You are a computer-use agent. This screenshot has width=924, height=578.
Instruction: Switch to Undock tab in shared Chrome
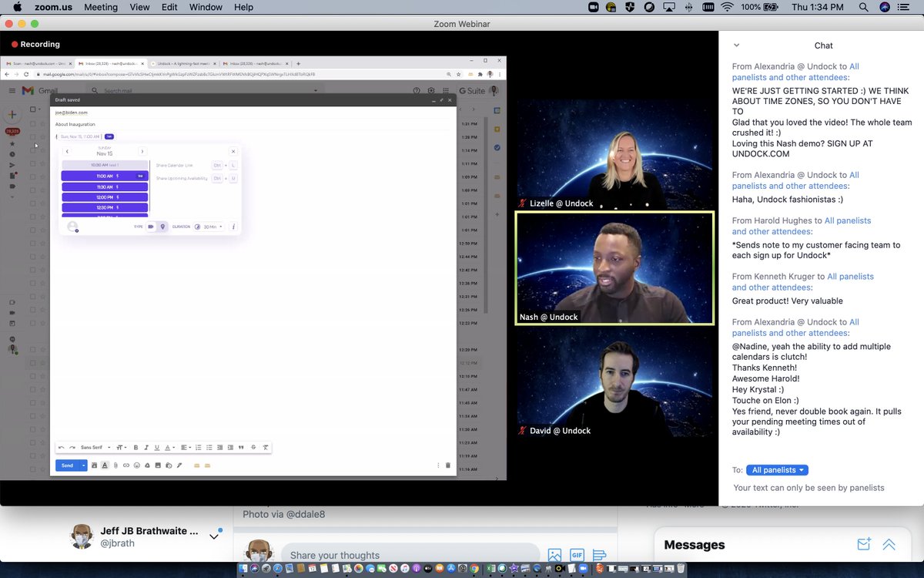pos(182,63)
